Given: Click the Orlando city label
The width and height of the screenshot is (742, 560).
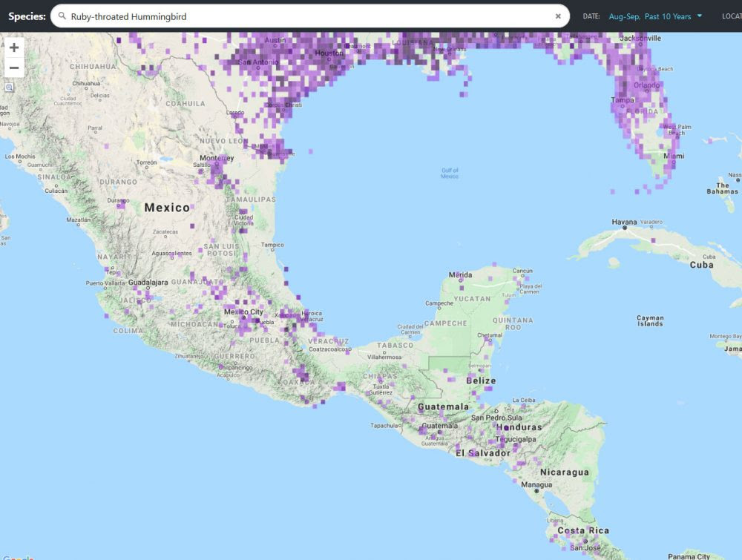Looking at the screenshot, I should [x=646, y=85].
